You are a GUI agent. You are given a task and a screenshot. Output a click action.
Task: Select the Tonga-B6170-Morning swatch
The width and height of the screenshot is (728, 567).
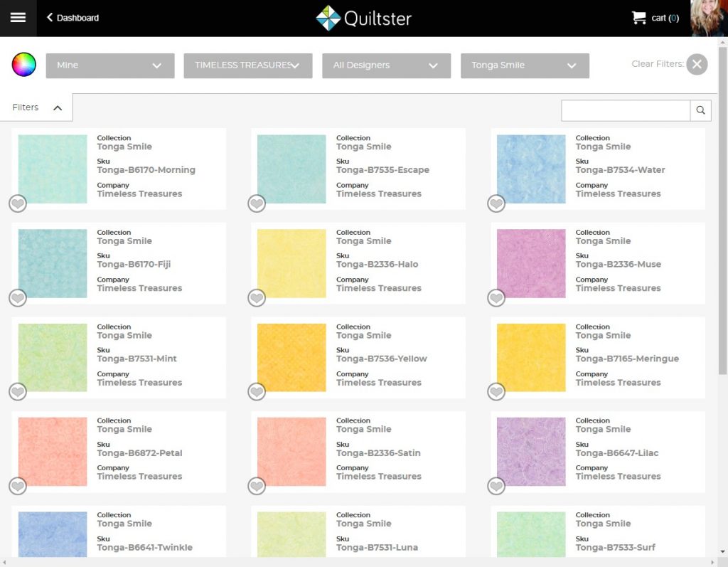53,169
